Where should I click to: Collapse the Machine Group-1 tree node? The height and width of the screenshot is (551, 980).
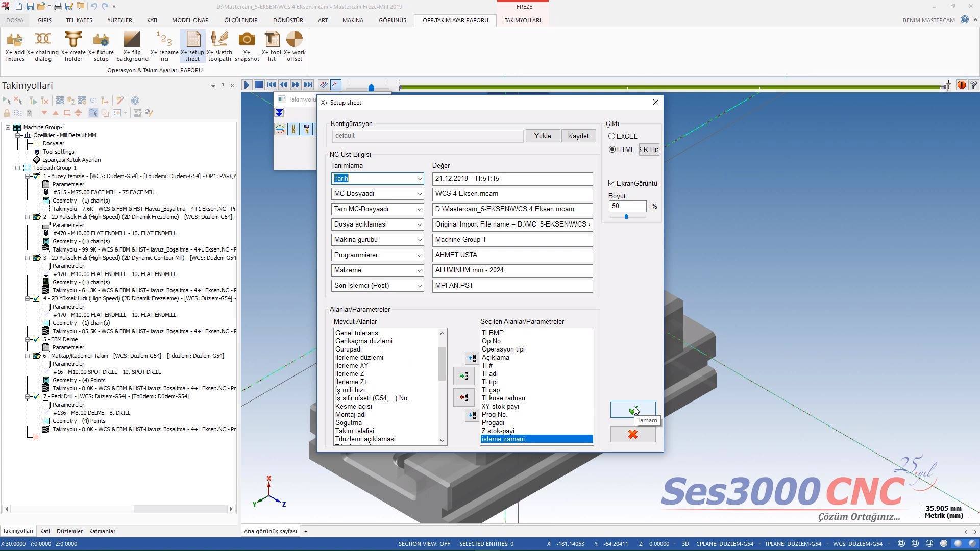point(8,127)
